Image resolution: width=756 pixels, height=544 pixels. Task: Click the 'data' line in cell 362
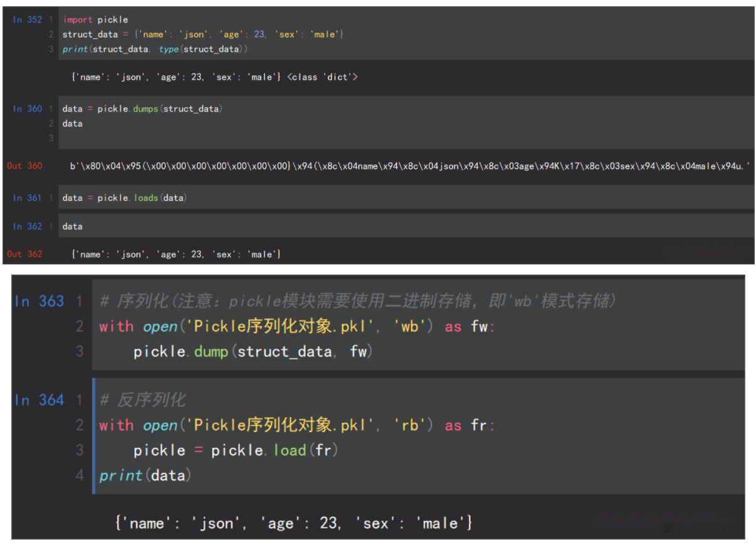[72, 226]
